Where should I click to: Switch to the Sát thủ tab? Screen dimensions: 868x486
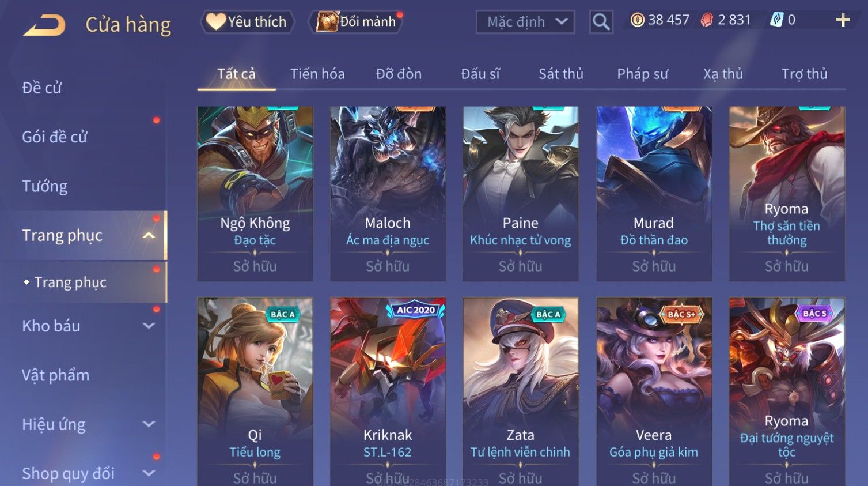[x=561, y=74]
